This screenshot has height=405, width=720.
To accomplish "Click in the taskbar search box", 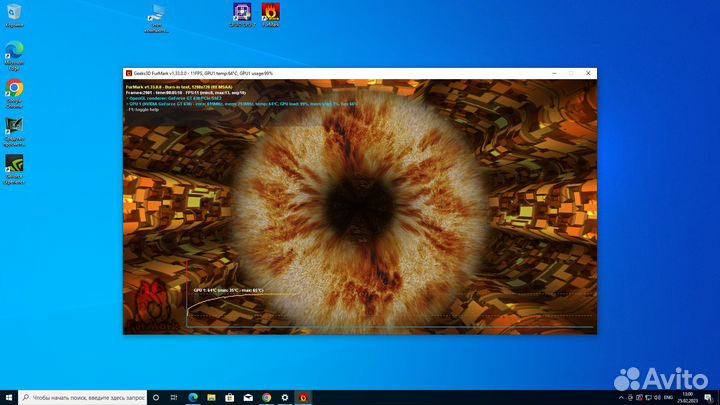I will 85,397.
